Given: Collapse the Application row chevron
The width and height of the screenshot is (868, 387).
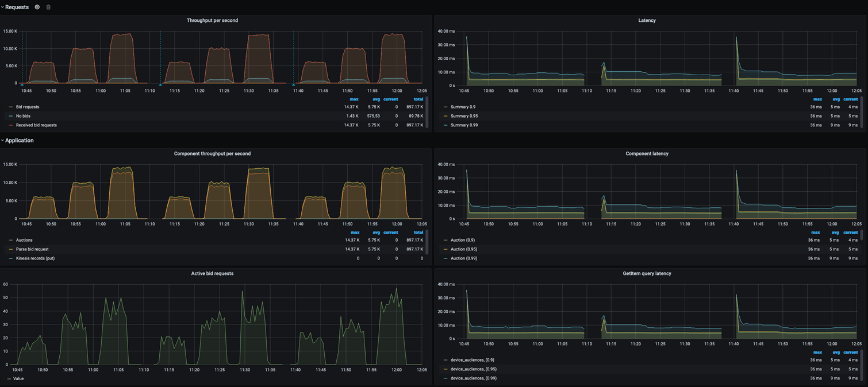Looking at the screenshot, I should (2, 141).
